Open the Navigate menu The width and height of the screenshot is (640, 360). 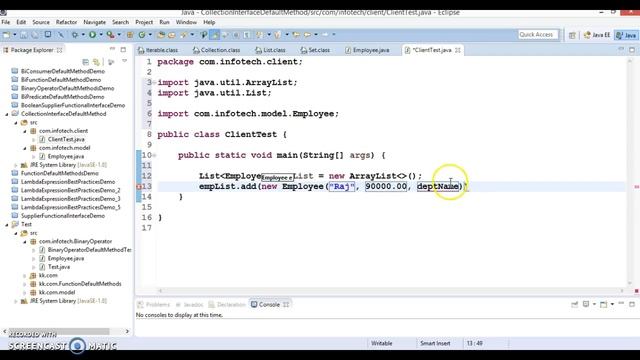click(x=94, y=22)
